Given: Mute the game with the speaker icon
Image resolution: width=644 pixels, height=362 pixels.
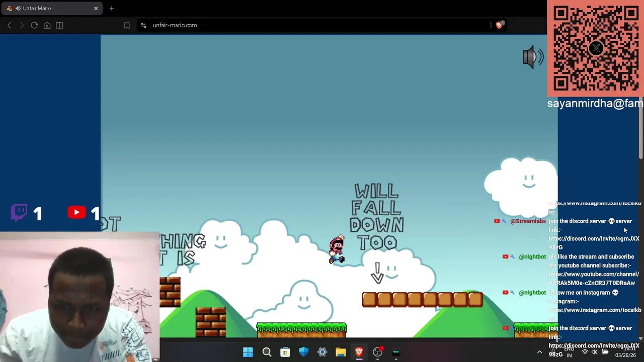Looking at the screenshot, I should pyautogui.click(x=532, y=57).
